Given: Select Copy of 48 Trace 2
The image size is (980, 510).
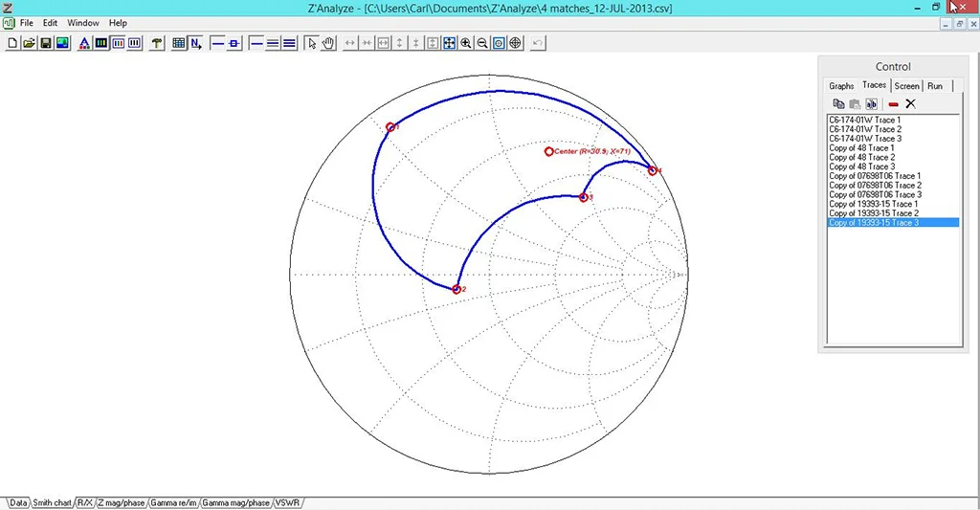Looking at the screenshot, I should pyautogui.click(x=893, y=157).
